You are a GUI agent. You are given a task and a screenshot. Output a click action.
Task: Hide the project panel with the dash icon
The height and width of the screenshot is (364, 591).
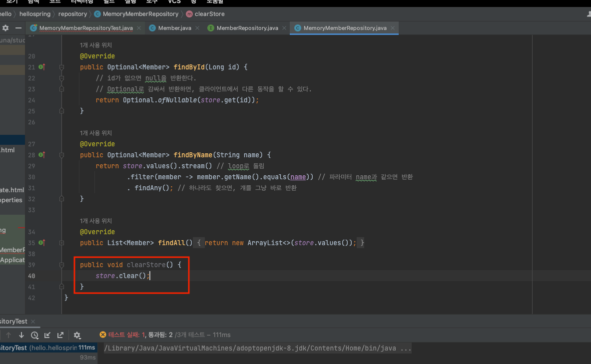(18, 28)
